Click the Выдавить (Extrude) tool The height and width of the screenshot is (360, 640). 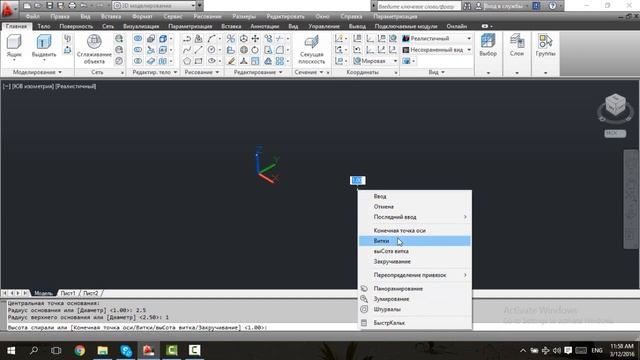pyautogui.click(x=44, y=47)
